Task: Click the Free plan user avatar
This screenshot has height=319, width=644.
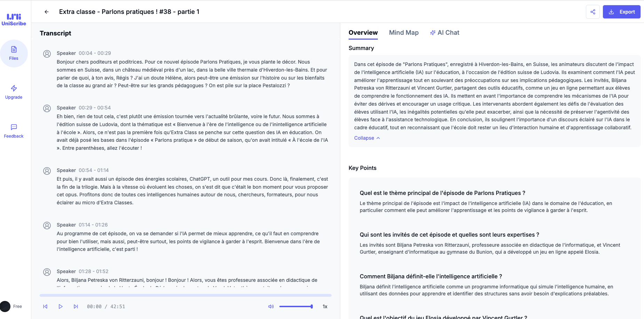Action: pos(5,306)
